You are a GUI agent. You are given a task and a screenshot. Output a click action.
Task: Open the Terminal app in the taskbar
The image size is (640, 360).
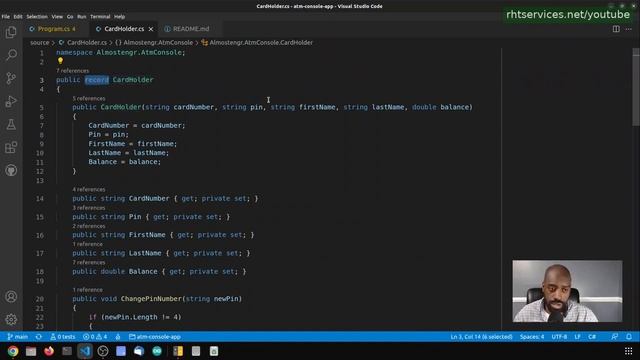point(67,351)
